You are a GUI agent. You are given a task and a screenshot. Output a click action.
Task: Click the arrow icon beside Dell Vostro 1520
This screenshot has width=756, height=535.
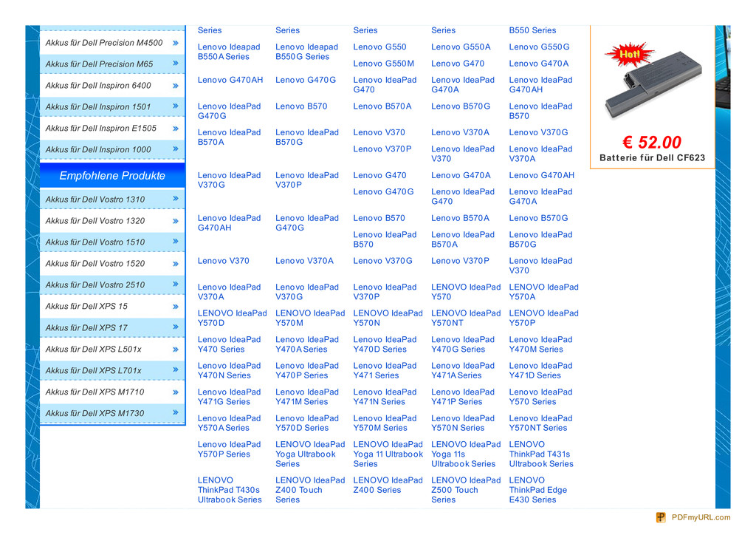click(x=176, y=264)
